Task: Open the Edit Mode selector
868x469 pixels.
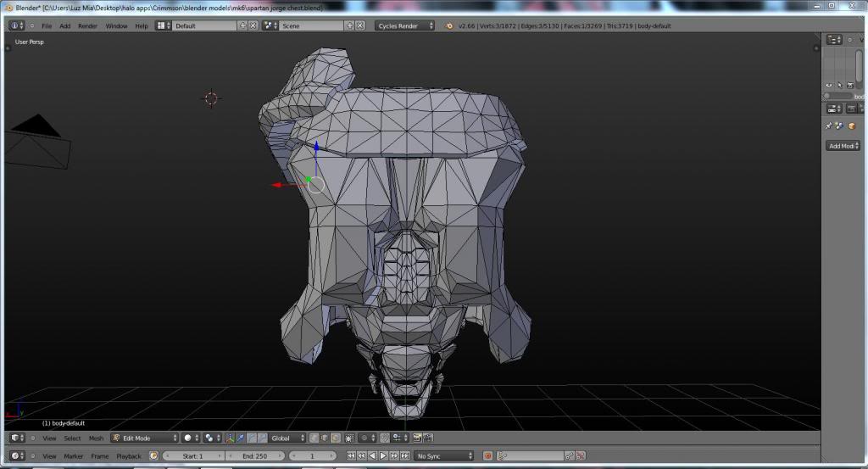Action: [144, 438]
